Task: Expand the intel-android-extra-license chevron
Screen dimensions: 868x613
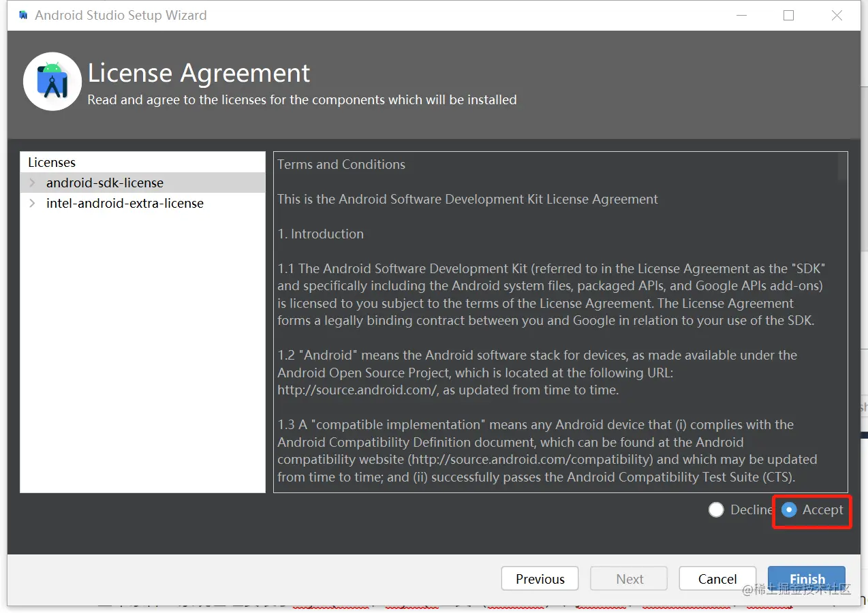Action: [x=32, y=203]
